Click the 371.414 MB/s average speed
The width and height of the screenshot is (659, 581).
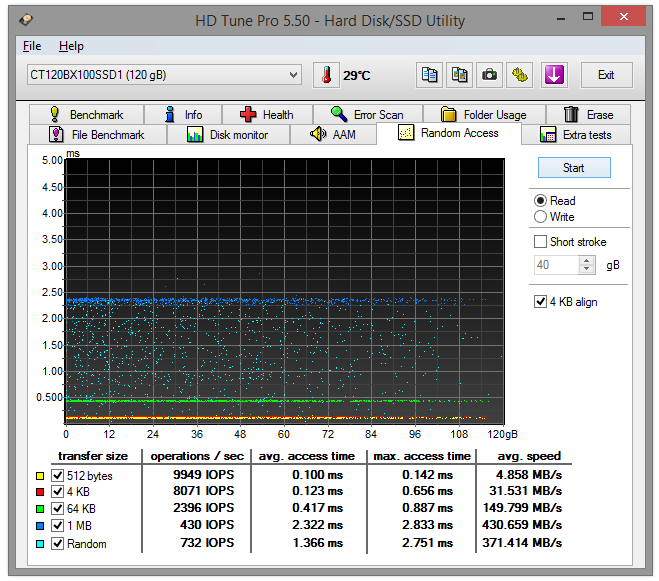pos(522,543)
